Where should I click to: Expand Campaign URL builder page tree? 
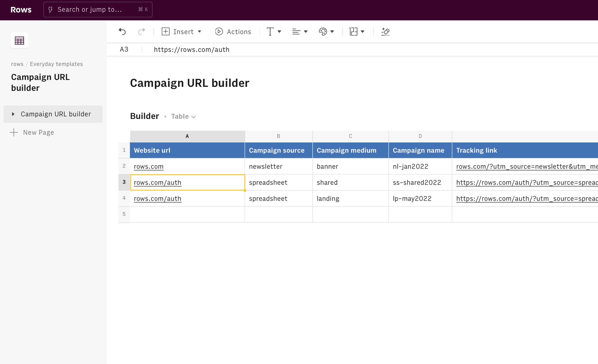coord(13,114)
